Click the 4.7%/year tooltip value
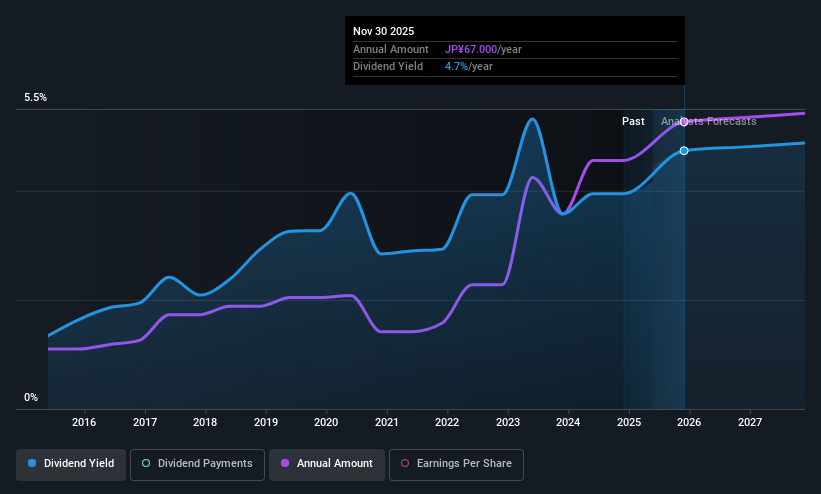 pyautogui.click(x=469, y=67)
